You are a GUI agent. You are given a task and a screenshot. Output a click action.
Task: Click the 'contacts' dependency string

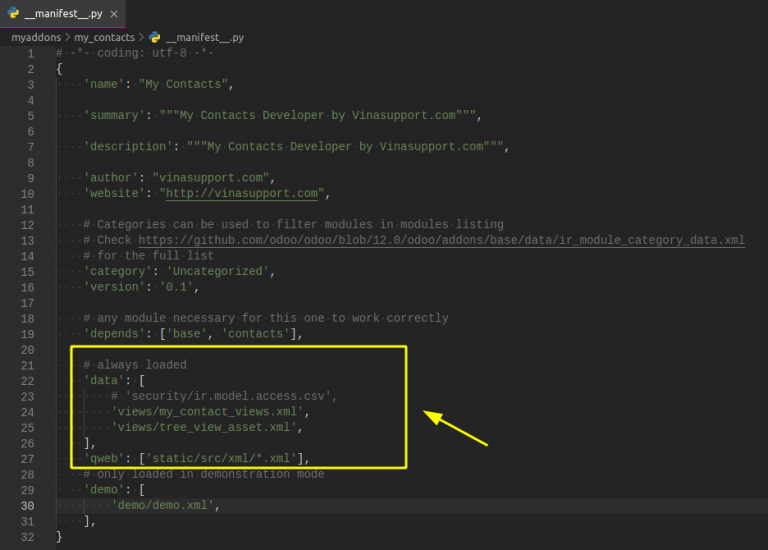point(256,334)
